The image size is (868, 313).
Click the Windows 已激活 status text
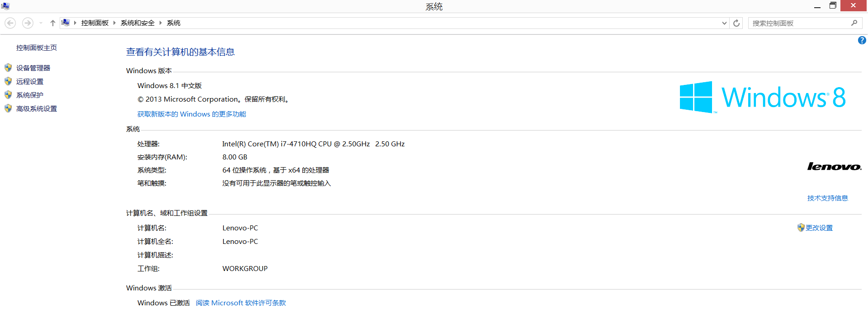(164, 303)
